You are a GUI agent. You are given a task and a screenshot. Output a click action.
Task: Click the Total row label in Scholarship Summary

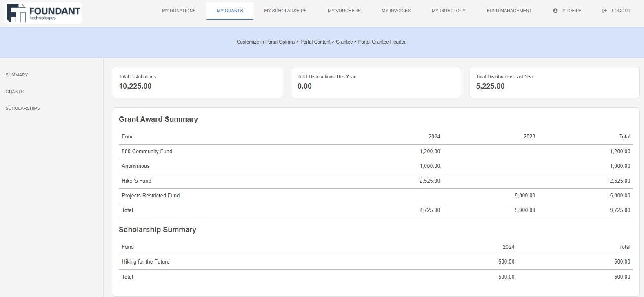point(127,277)
